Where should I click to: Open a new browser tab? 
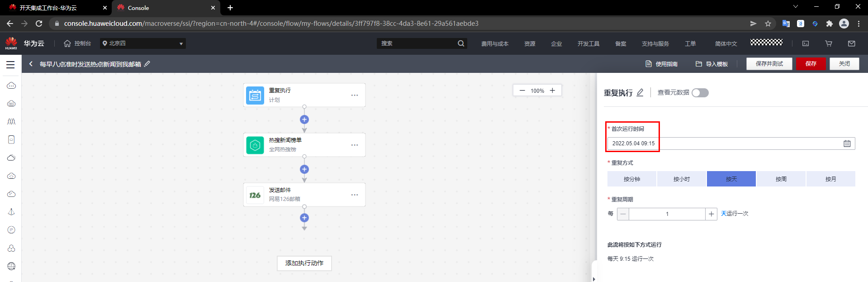[230, 8]
